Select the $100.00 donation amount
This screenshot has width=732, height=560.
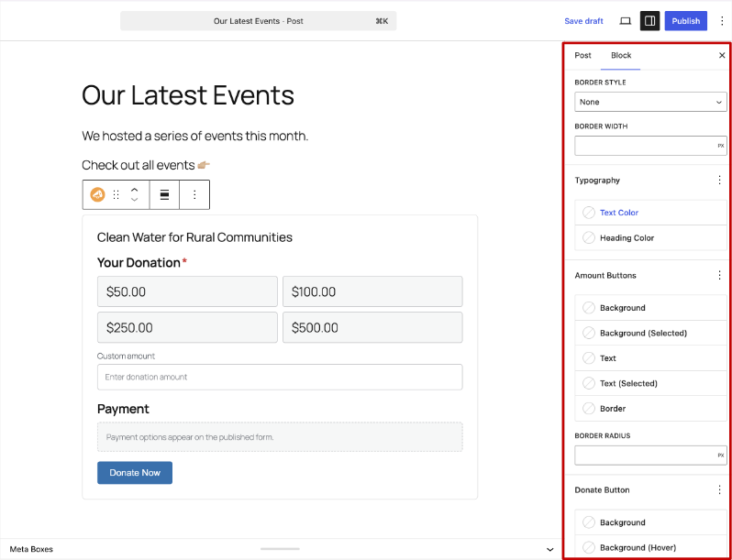pos(372,291)
